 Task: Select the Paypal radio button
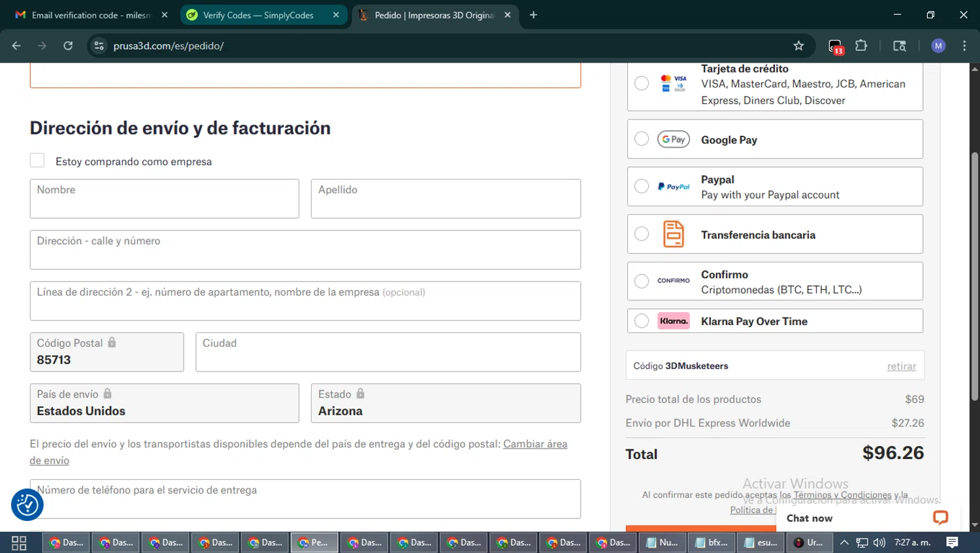[x=642, y=187]
